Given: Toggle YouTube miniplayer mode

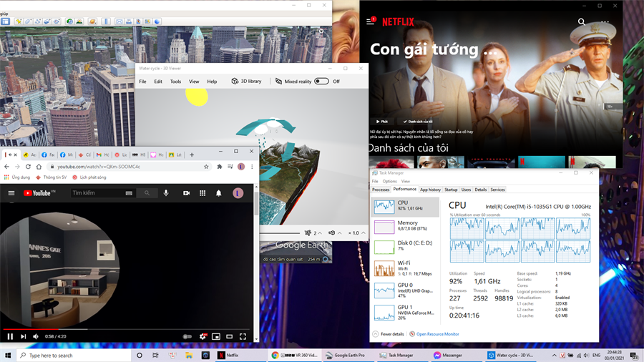Looking at the screenshot, I should coord(216,336).
